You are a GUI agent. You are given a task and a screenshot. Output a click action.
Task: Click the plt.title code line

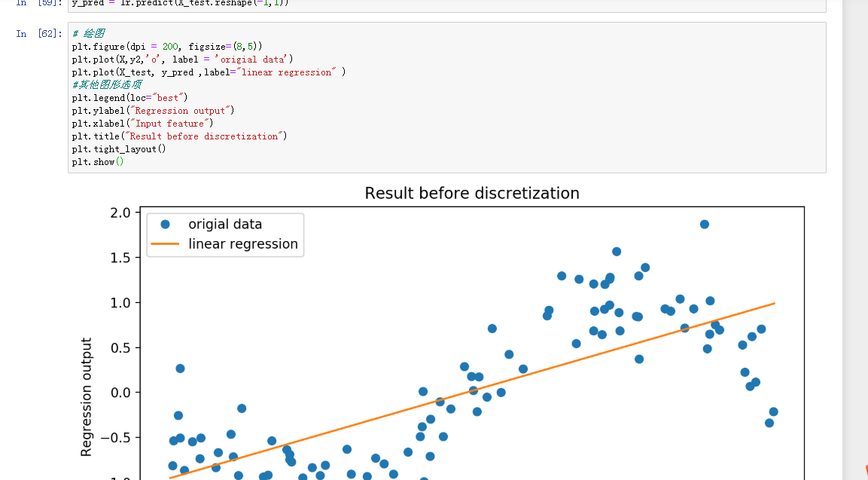179,136
